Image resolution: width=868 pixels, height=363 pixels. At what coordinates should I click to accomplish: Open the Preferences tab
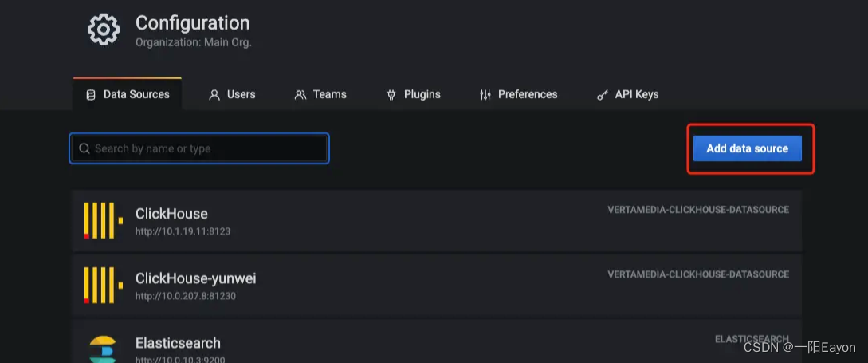(x=518, y=94)
